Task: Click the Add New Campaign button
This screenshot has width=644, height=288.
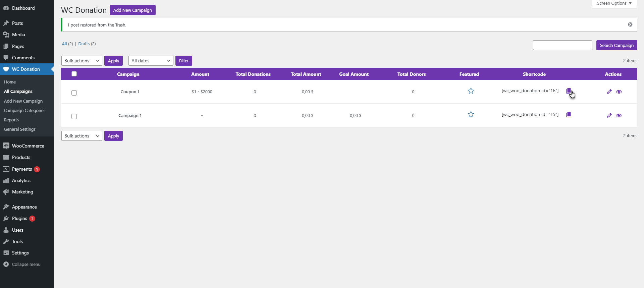Action: point(132,10)
